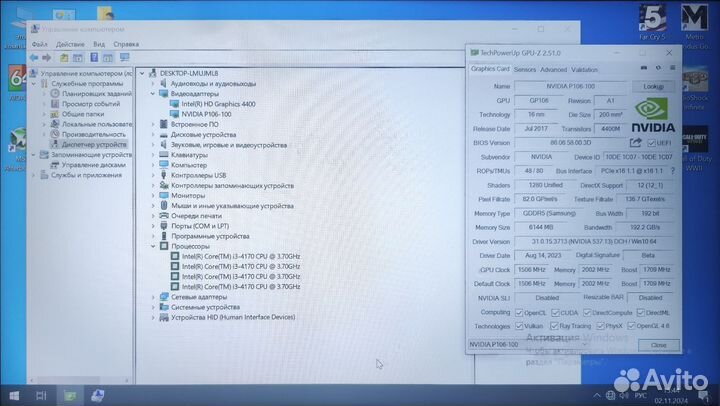Open Task View on the taskbar
The height and width of the screenshot is (406, 720).
[41, 395]
